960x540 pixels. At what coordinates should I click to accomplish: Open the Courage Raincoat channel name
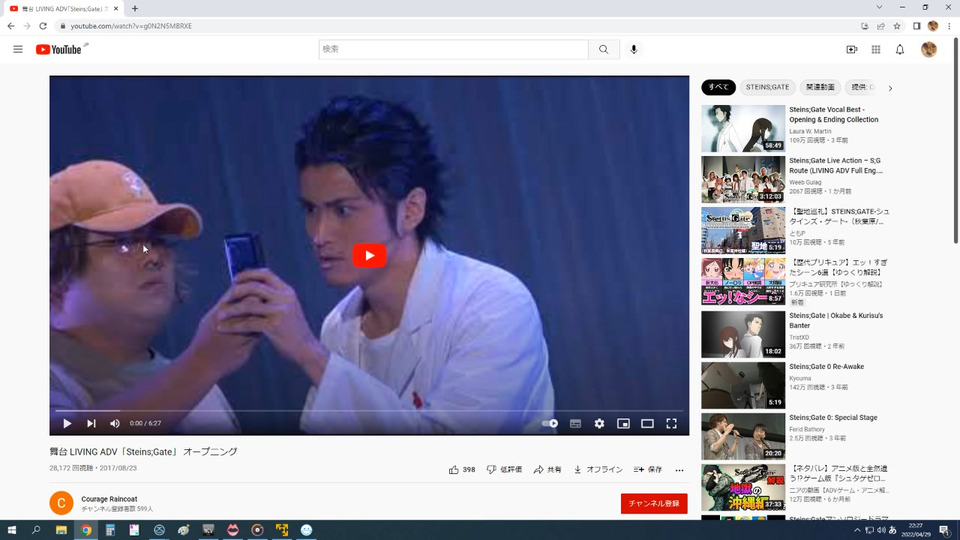[x=109, y=499]
